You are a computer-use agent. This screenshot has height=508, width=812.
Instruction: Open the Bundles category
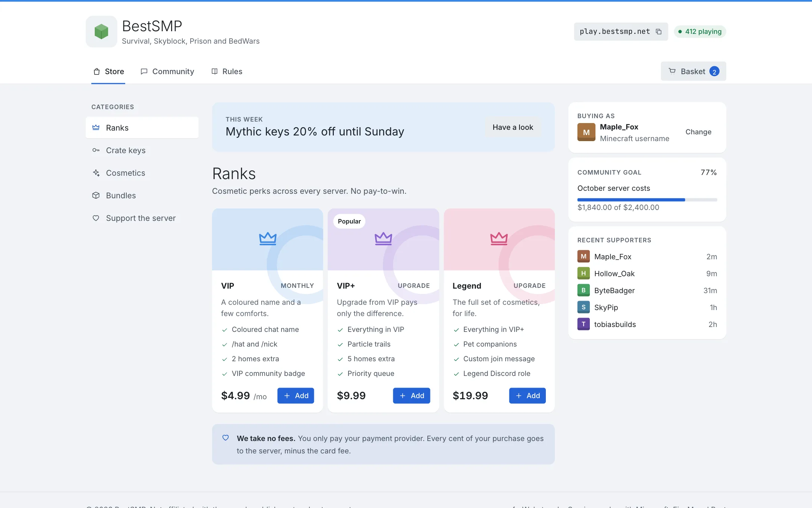(x=142, y=195)
